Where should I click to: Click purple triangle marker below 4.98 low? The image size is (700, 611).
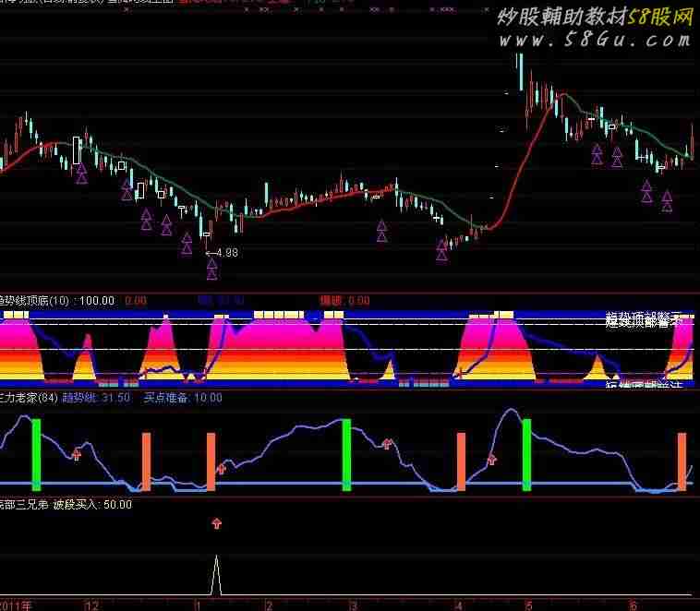pos(211,269)
